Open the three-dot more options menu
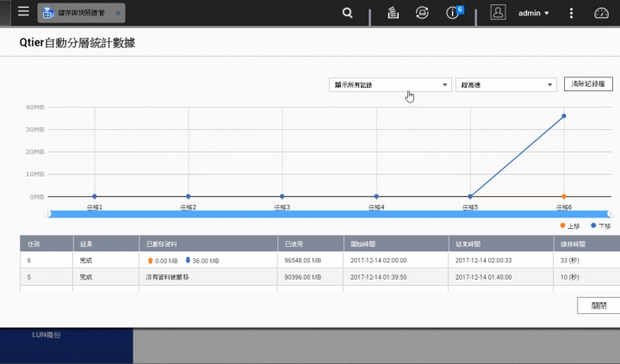The image size is (620, 364). click(x=571, y=13)
